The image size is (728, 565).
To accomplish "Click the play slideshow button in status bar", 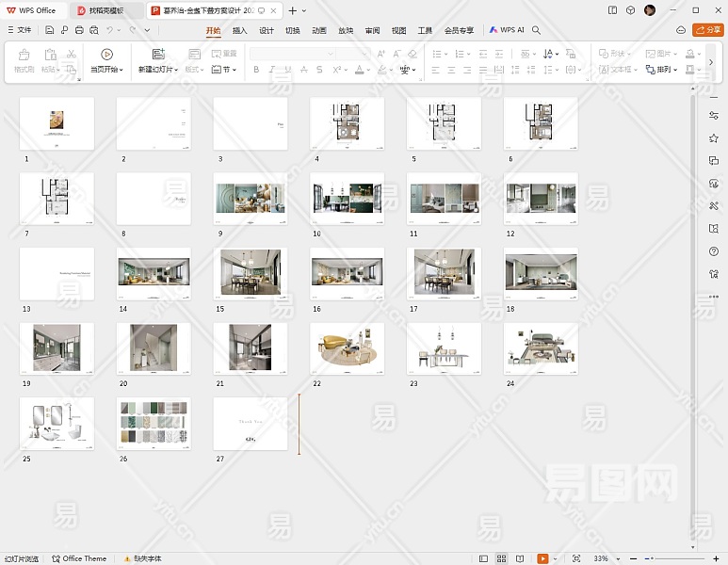I will click(542, 558).
